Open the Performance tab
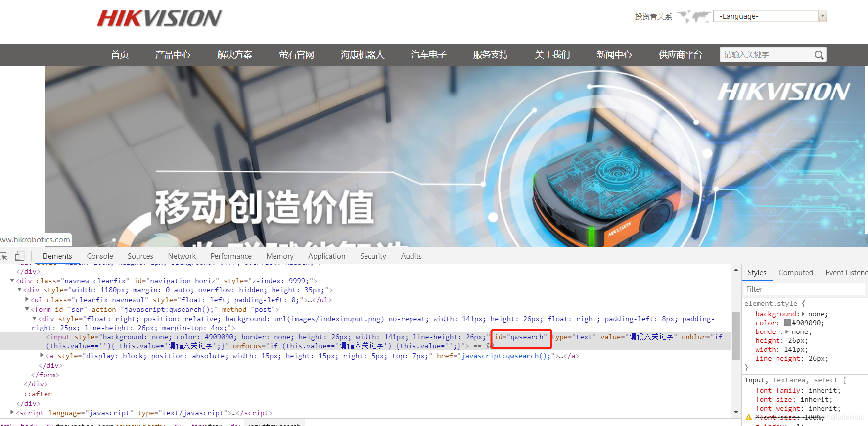 pyautogui.click(x=231, y=256)
